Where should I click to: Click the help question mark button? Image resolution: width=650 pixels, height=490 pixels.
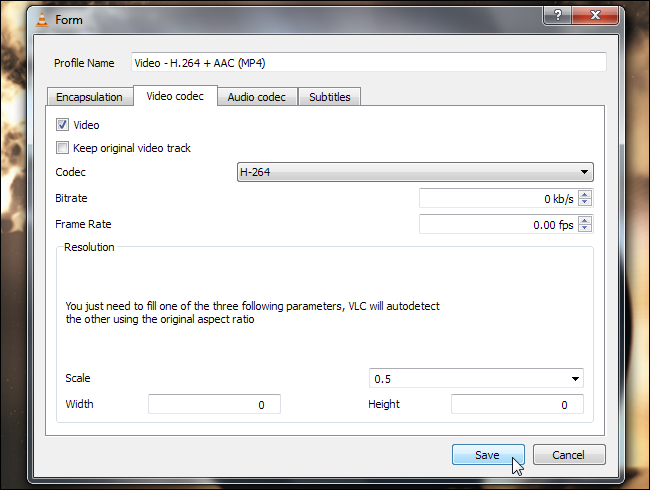click(x=558, y=15)
